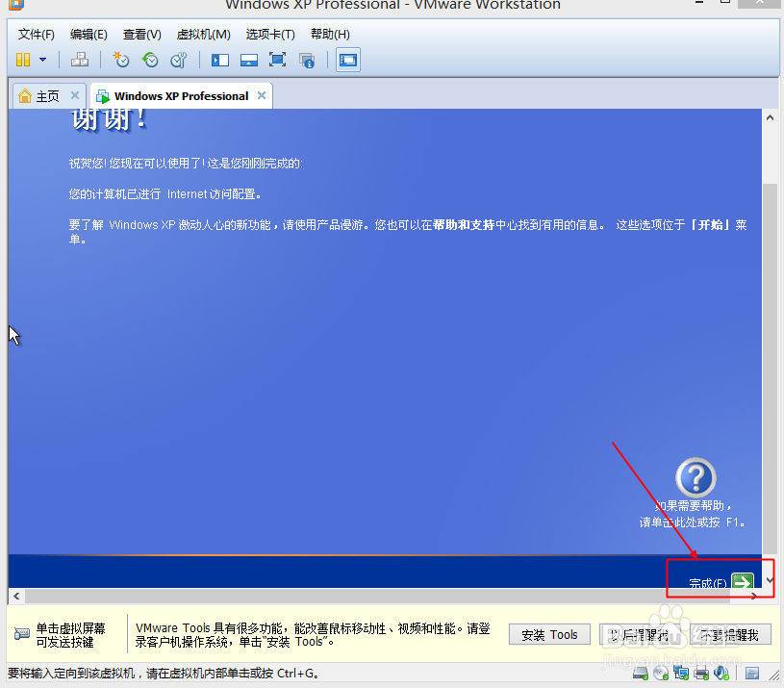Click the 安装 Tools button
This screenshot has height=688, width=784.
click(x=549, y=634)
